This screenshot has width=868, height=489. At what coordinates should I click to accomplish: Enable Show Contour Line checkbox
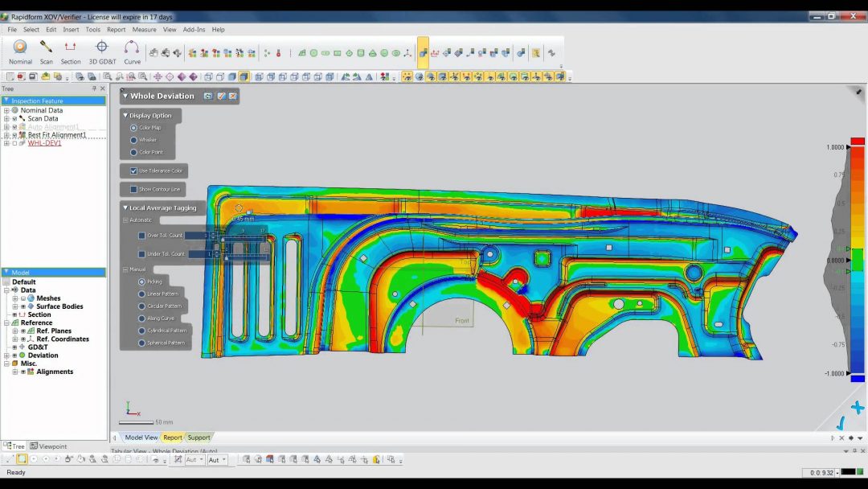[133, 189]
